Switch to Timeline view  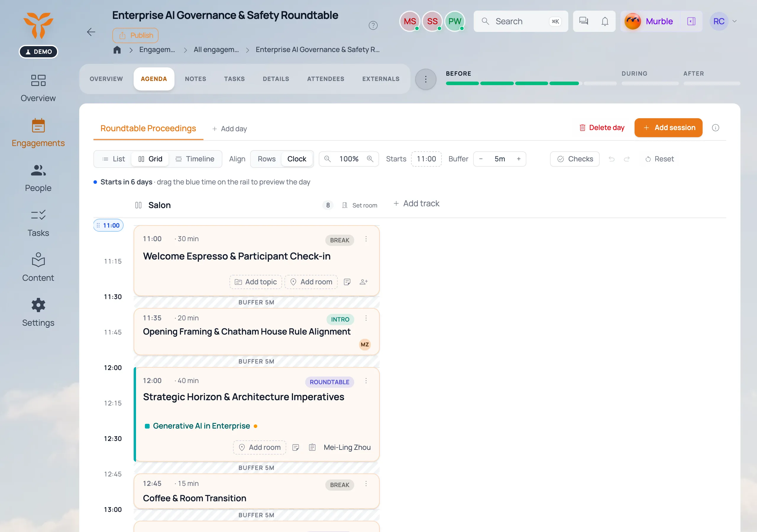coord(195,159)
